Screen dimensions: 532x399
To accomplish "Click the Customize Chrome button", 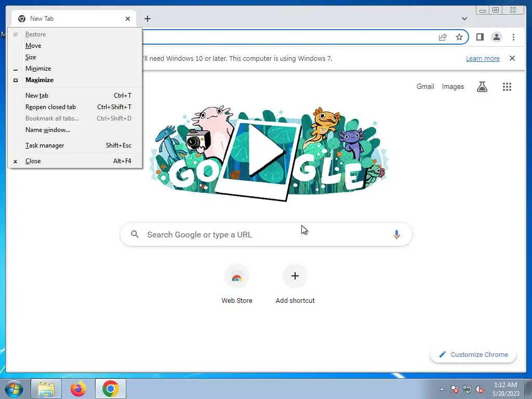I will 473,354.
